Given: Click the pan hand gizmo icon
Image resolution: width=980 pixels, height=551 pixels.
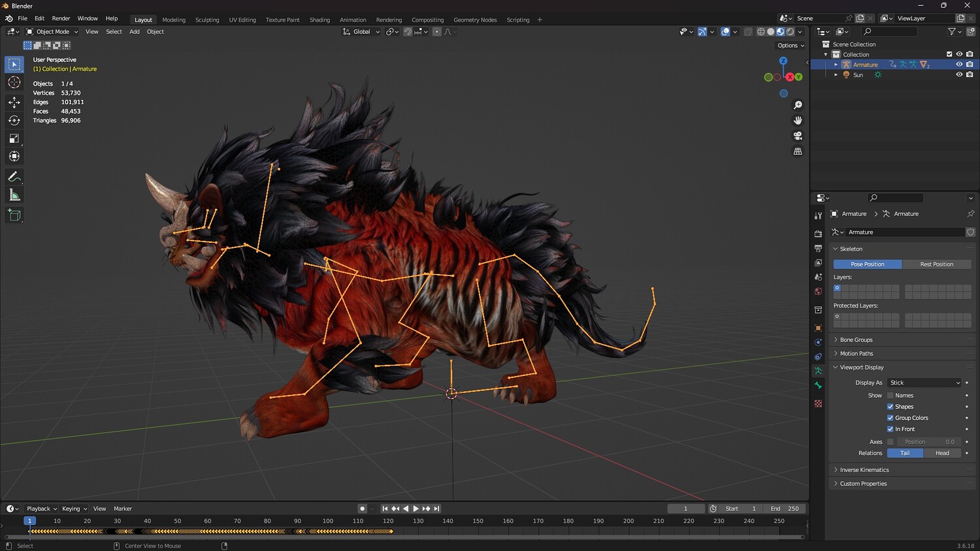Looking at the screenshot, I should tap(798, 120).
